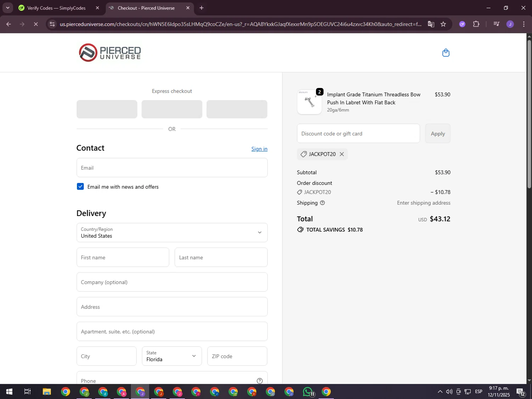Click the Pierced Universe logo

pos(110,52)
